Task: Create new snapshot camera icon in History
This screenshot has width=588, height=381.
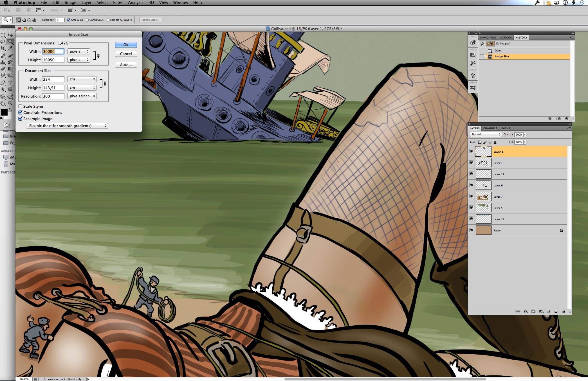Action: point(558,119)
